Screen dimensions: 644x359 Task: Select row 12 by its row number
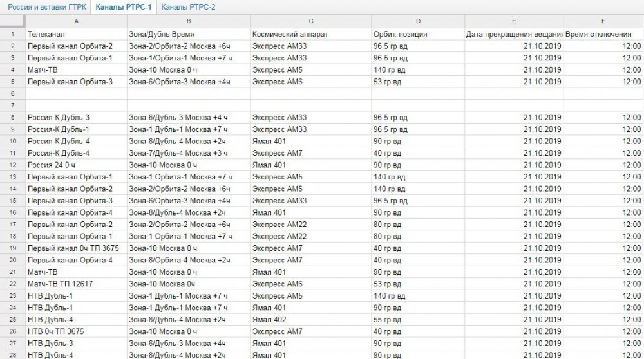12,165
